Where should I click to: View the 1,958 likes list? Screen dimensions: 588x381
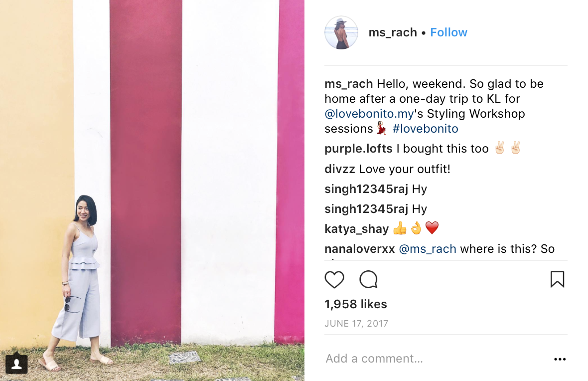pos(355,304)
